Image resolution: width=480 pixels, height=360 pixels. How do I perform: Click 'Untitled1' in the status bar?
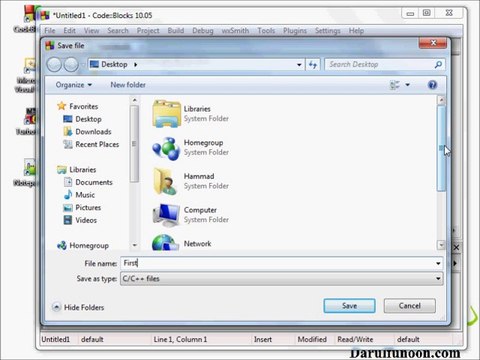pos(56,339)
